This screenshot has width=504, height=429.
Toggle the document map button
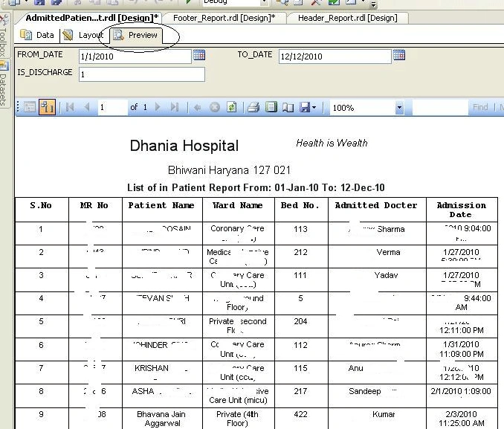pyautogui.click(x=30, y=107)
